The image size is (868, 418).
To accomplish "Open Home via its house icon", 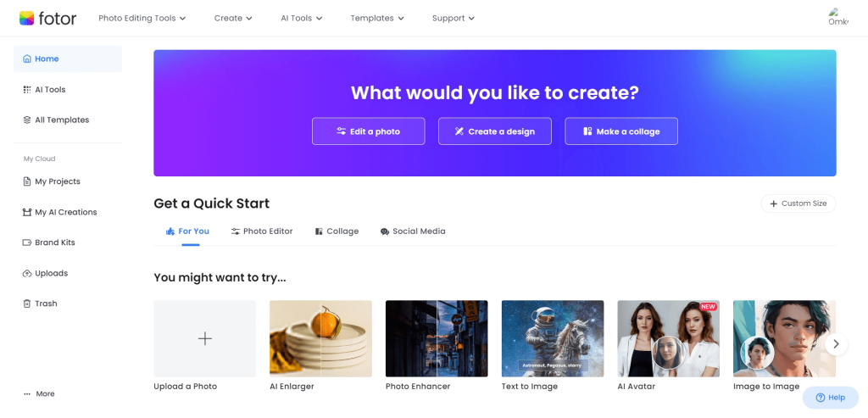I will pyautogui.click(x=27, y=59).
